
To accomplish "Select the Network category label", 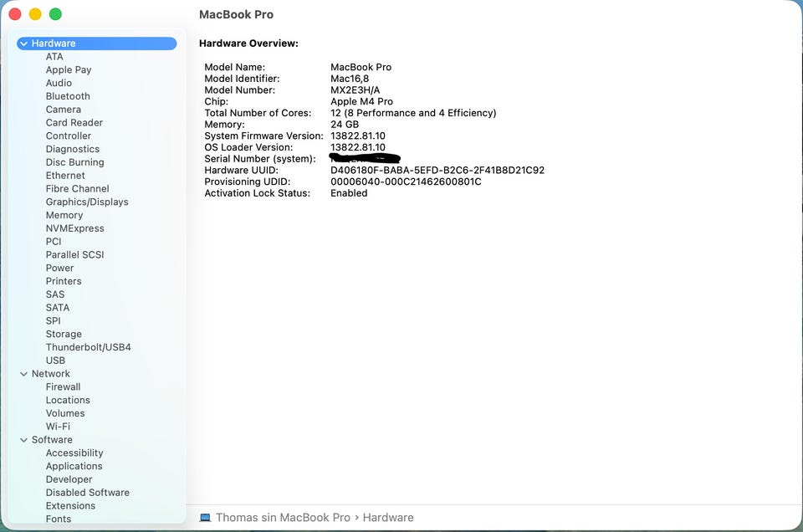I will [51, 374].
